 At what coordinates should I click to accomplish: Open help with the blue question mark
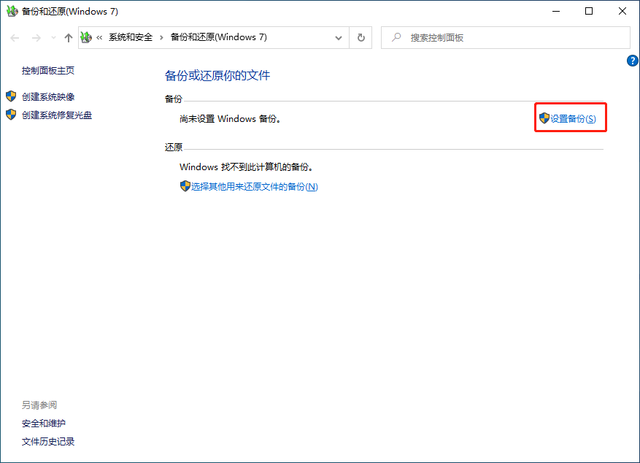(632, 61)
